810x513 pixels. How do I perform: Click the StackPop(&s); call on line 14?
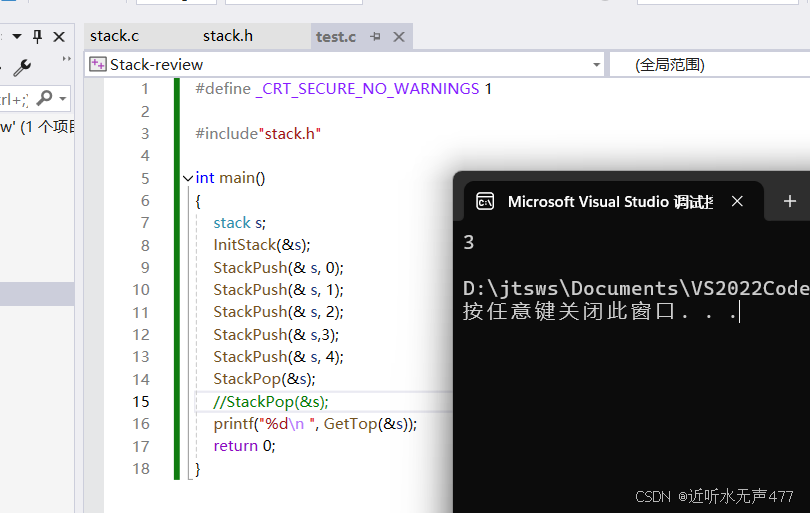click(x=264, y=379)
